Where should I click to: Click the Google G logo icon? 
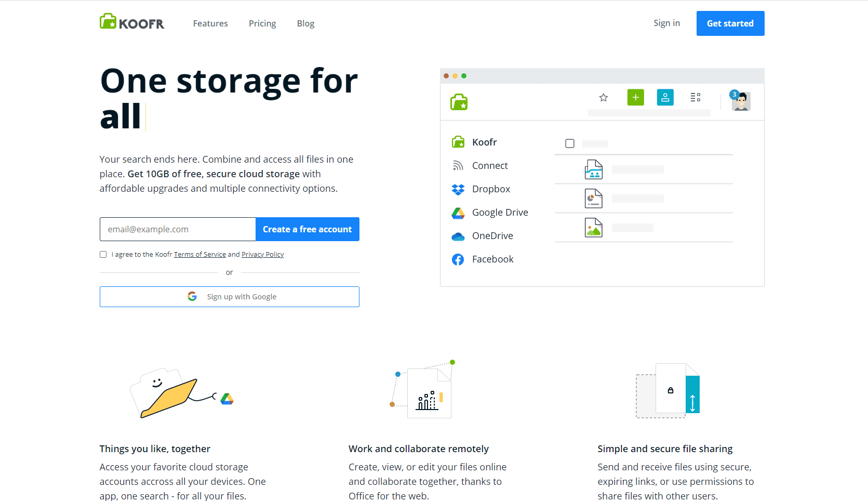tap(192, 296)
